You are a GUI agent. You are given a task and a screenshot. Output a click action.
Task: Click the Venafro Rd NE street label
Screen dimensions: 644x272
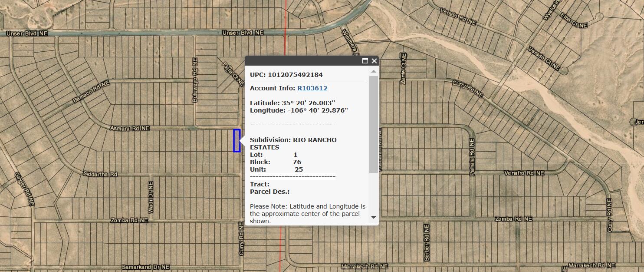524,172
